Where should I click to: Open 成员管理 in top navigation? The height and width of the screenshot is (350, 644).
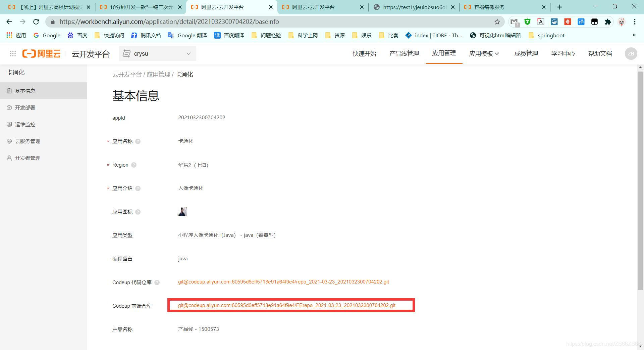tap(526, 54)
